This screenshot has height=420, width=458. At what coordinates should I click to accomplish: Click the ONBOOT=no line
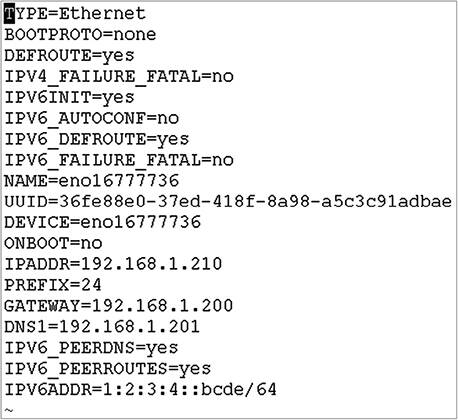pyautogui.click(x=53, y=244)
